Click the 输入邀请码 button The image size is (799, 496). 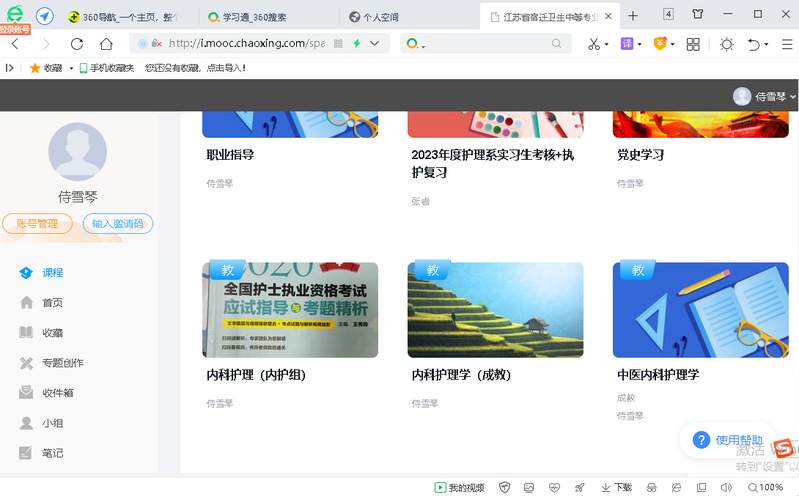tap(118, 224)
